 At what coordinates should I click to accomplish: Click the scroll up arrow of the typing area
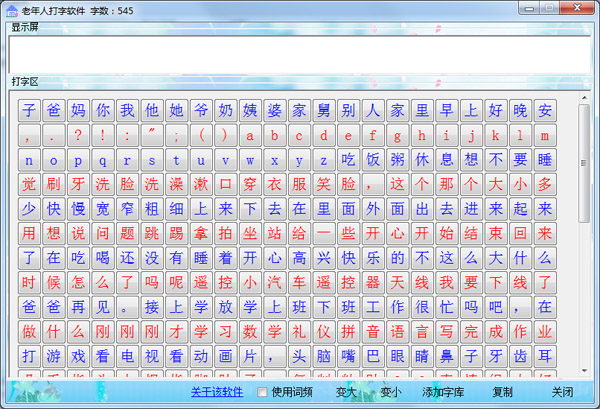coord(584,98)
